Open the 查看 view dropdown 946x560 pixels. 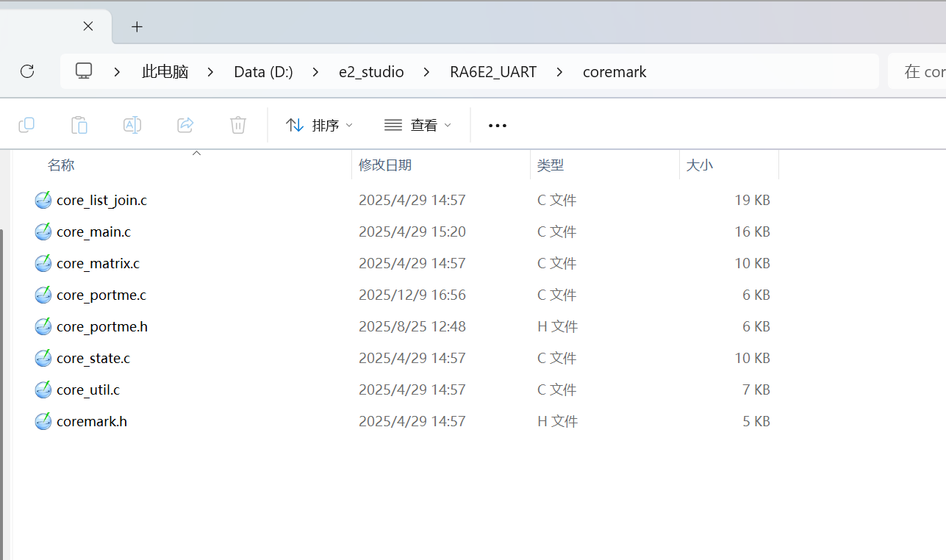tap(418, 126)
